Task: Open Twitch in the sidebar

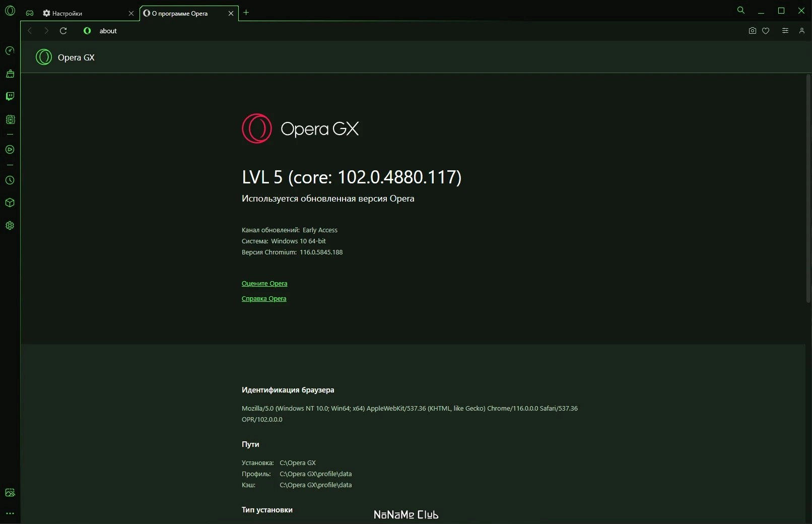Action: [10, 96]
